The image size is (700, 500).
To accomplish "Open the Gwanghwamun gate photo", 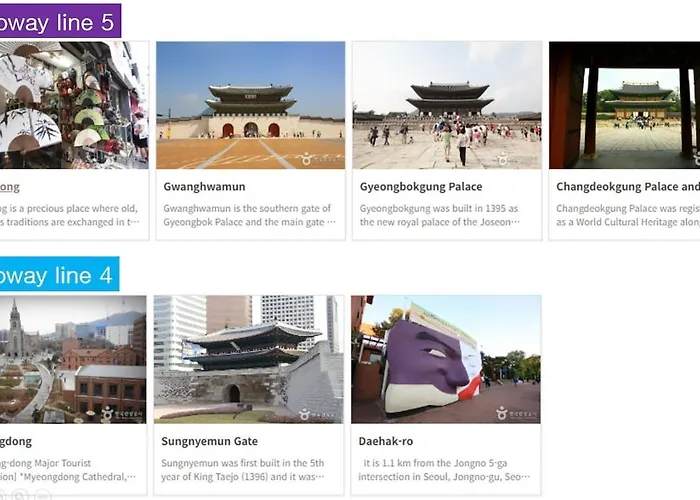I will (x=250, y=105).
